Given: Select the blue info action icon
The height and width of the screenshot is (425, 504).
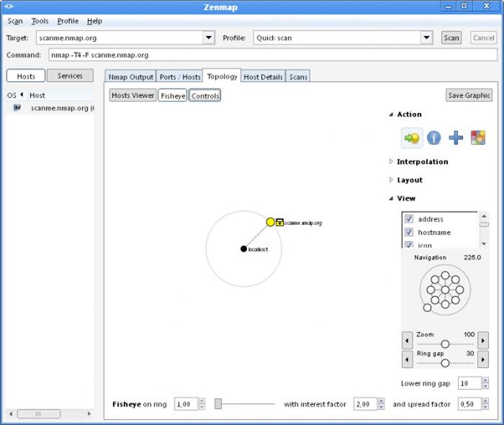Looking at the screenshot, I should [x=434, y=138].
